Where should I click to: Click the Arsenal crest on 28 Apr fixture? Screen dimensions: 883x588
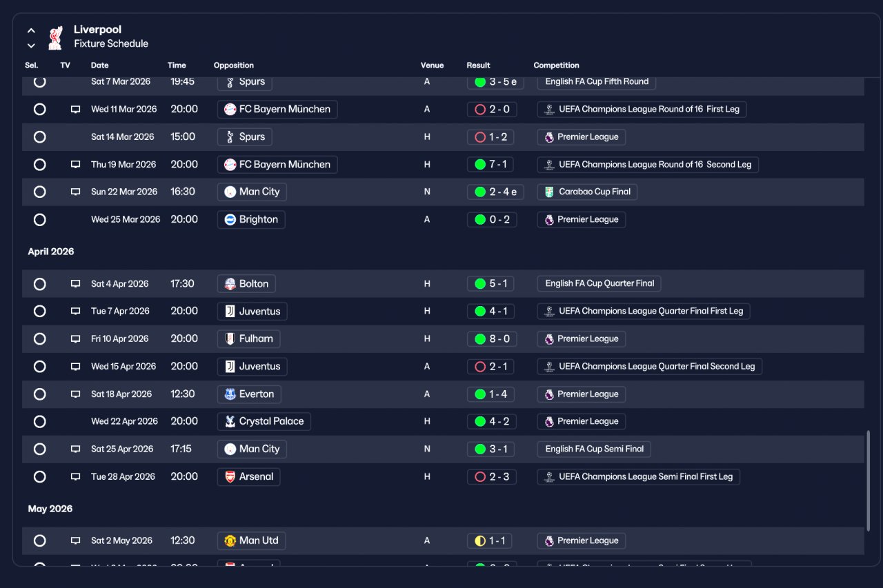pos(230,477)
